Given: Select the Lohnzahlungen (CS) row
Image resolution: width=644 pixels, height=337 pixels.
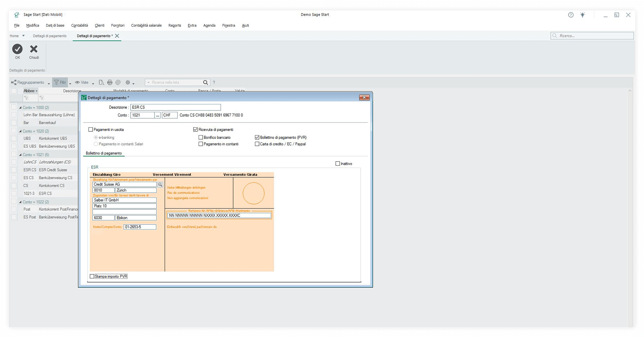Looking at the screenshot, I should point(44,162).
